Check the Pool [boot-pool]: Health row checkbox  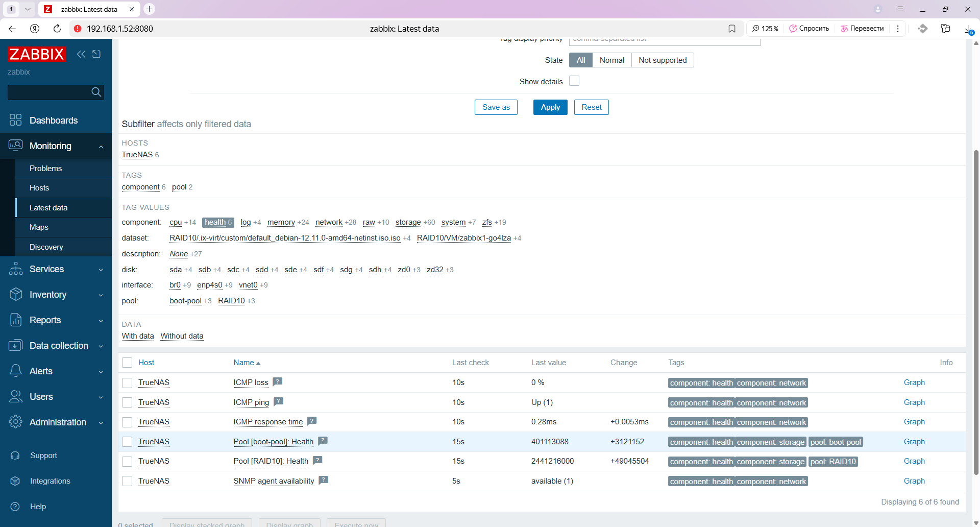click(x=127, y=442)
